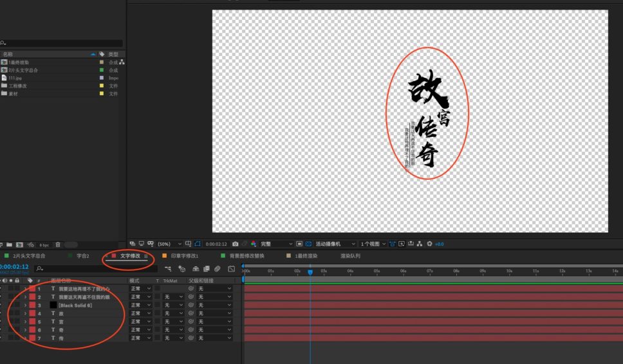Viewport: 623px width, 364px height.
Task: Toggle hide shy layers icon
Action: point(196,269)
